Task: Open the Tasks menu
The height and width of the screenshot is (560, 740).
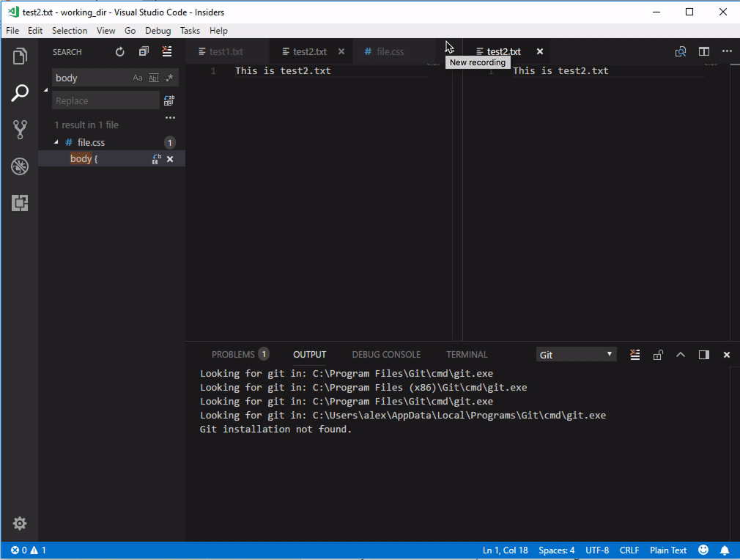Action: click(190, 31)
